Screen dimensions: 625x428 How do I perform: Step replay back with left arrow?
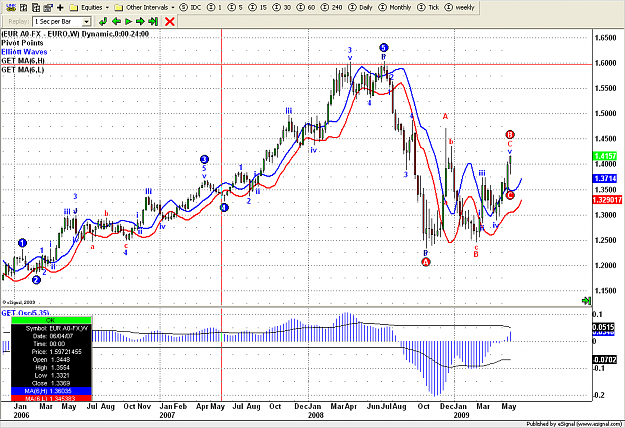point(116,22)
